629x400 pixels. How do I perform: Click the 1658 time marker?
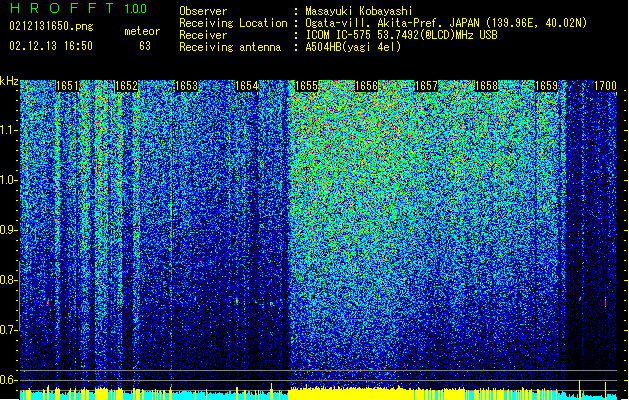pyautogui.click(x=486, y=86)
